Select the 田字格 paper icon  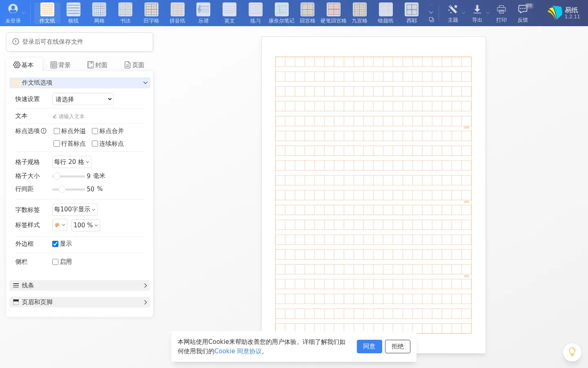point(151,13)
